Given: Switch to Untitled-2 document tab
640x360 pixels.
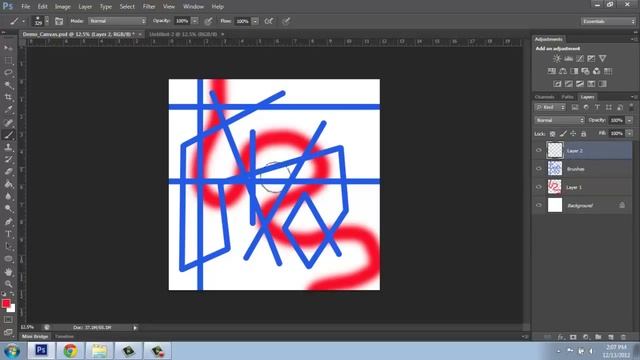Looking at the screenshot, I should click(183, 35).
